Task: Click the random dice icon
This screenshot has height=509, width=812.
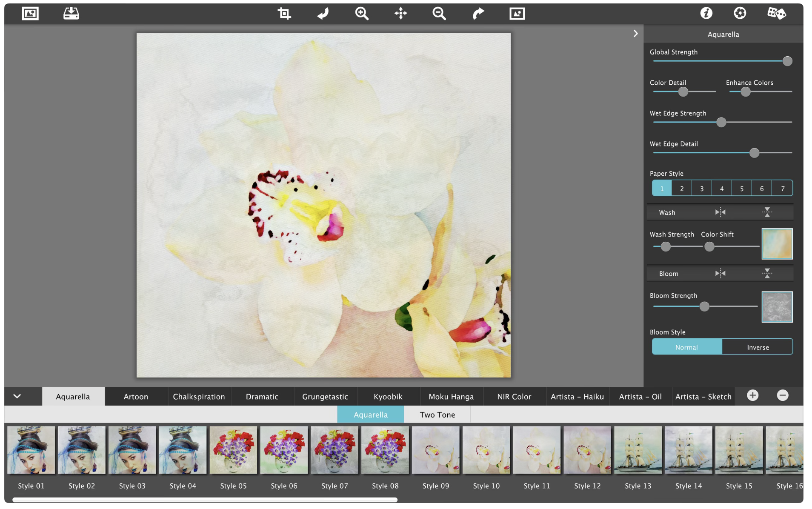Action: [776, 13]
